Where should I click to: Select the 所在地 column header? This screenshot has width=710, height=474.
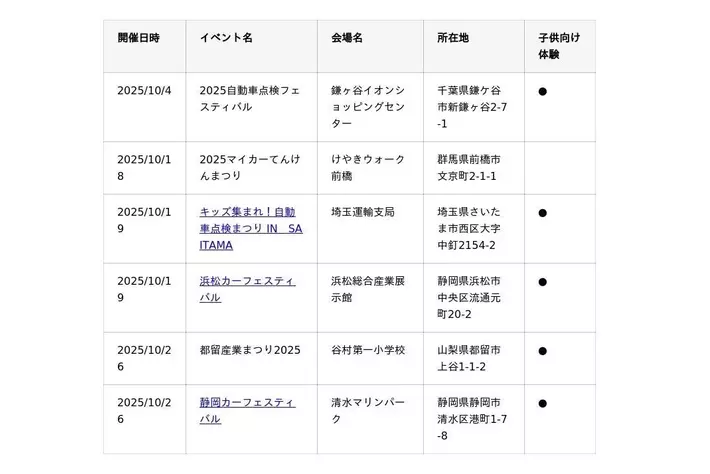(x=453, y=38)
